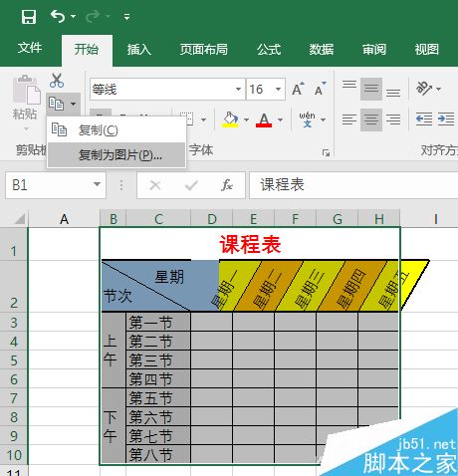Viewport: 458px width, 476px height.
Task: Switch to the 审阅 tab
Action: click(374, 50)
